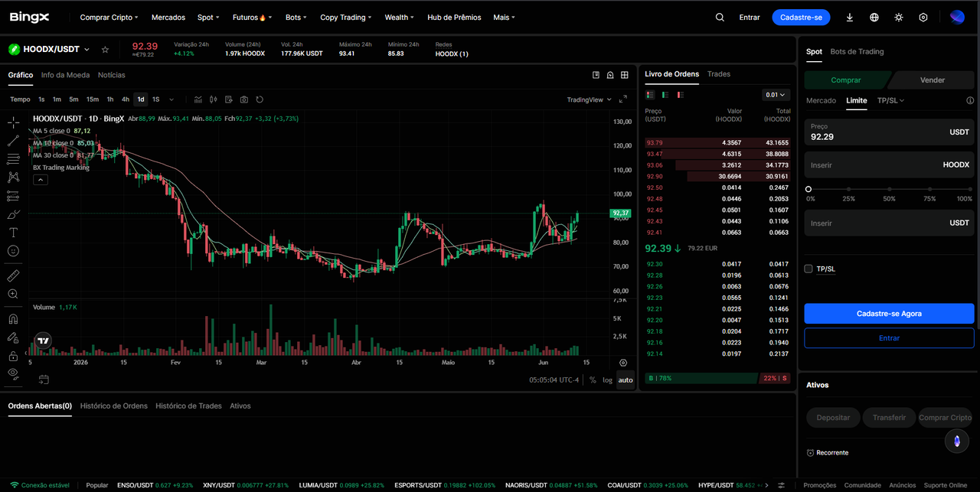Toggle log scale on chart
The image size is (980, 492).
pos(607,380)
